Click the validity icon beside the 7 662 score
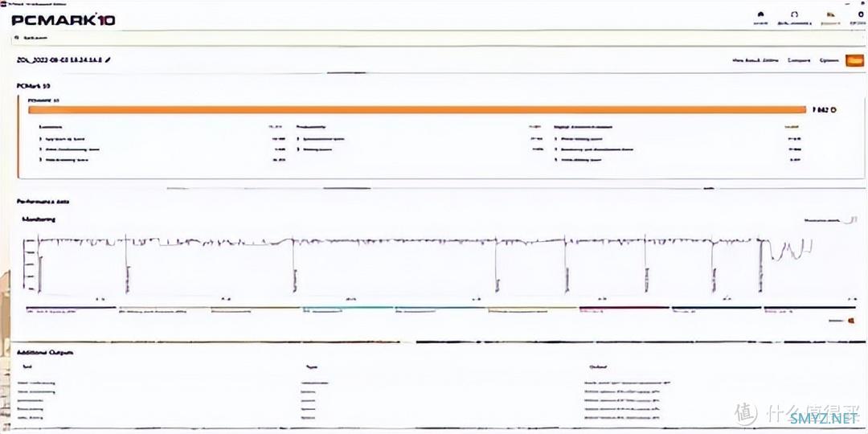Viewport: 868px width, 434px height. click(x=833, y=110)
